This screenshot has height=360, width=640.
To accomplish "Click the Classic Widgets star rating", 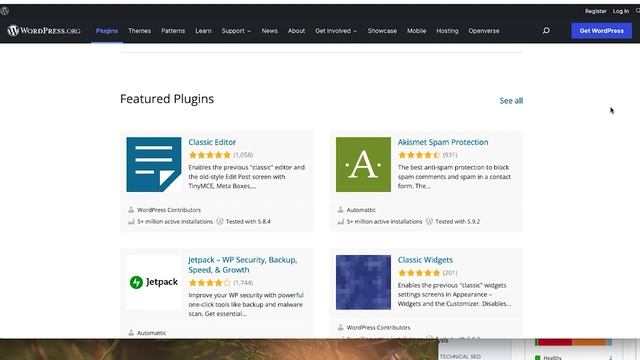I will point(419,273).
